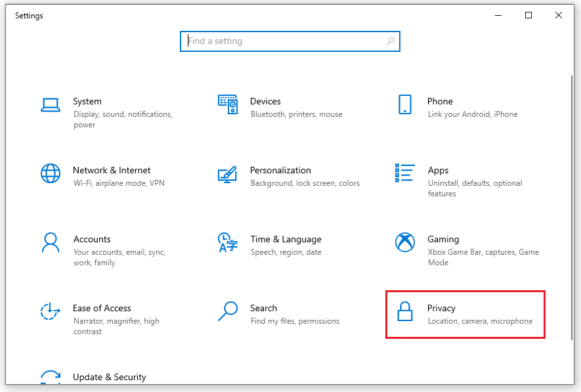Image resolution: width=581 pixels, height=392 pixels.
Task: Select the Phone handset icon
Action: click(x=404, y=104)
